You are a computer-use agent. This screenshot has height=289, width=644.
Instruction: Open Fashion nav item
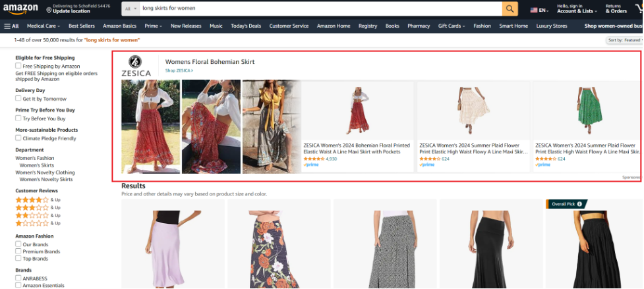tap(483, 26)
